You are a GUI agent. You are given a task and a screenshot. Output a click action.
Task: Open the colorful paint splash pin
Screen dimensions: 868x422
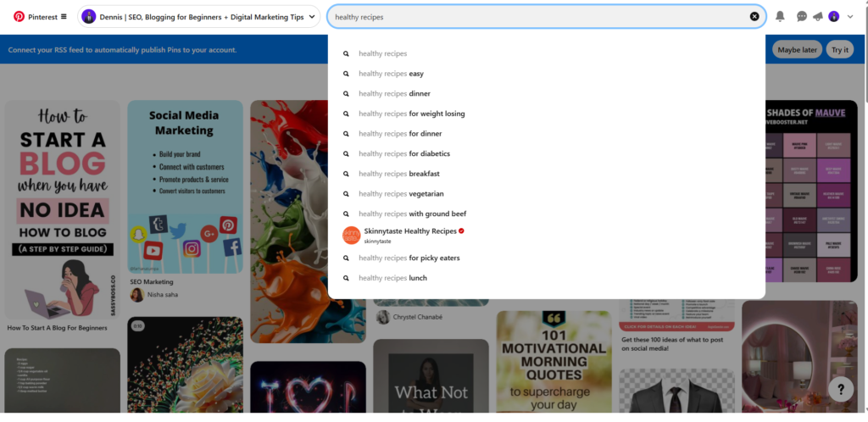point(289,221)
